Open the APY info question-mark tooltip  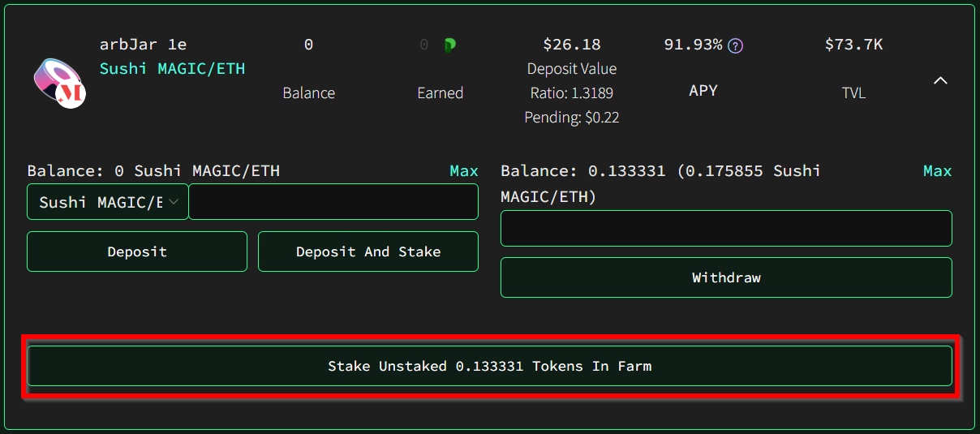(x=735, y=45)
